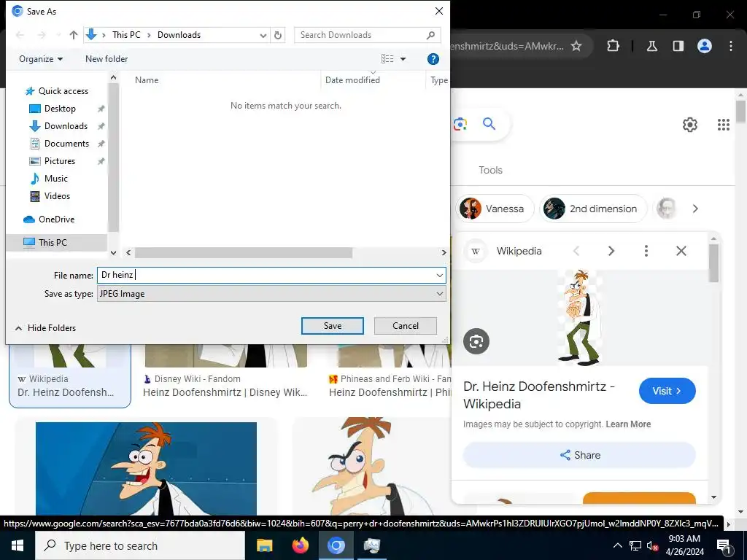Filter results by 2nd dimension chip

(x=594, y=209)
